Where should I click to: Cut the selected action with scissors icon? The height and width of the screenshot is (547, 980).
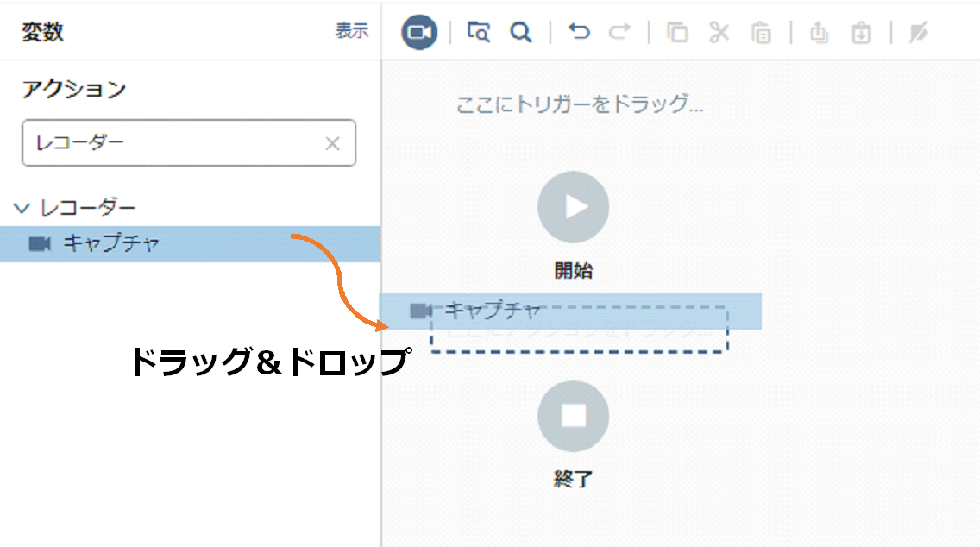[x=719, y=32]
